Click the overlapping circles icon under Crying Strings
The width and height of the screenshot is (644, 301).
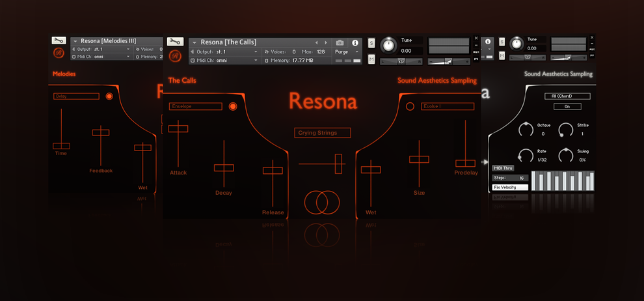(x=322, y=203)
